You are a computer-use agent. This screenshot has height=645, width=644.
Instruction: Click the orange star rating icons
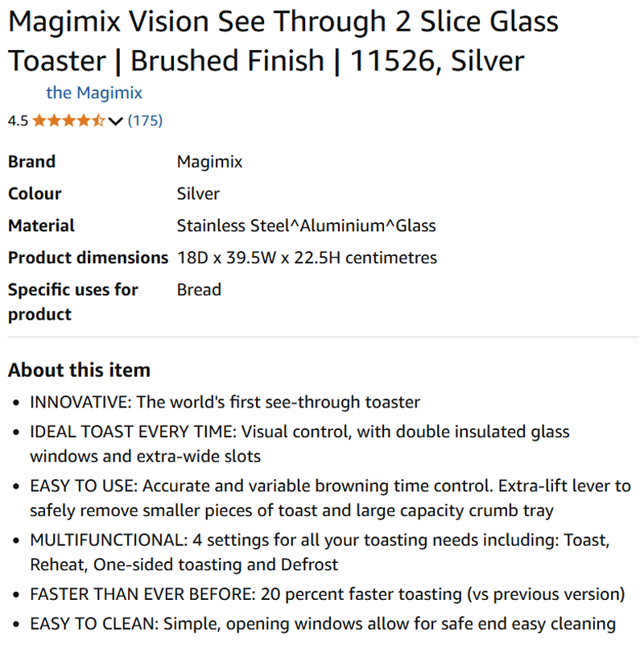(x=68, y=121)
